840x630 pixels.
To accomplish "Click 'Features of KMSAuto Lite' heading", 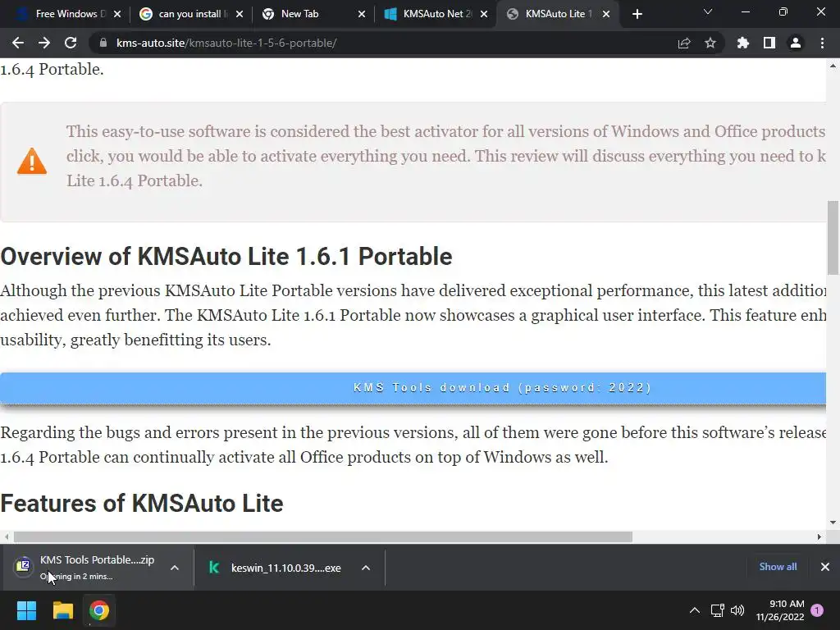I will (x=141, y=504).
